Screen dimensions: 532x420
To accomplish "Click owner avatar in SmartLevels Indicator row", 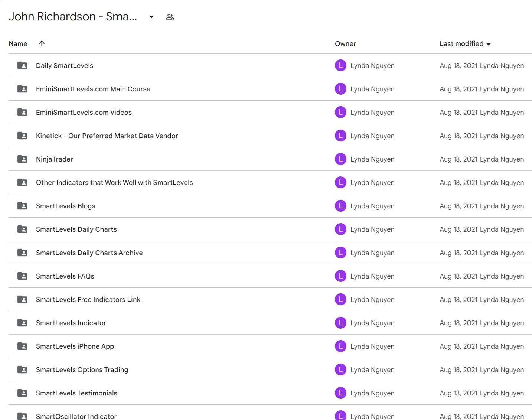I will (340, 323).
